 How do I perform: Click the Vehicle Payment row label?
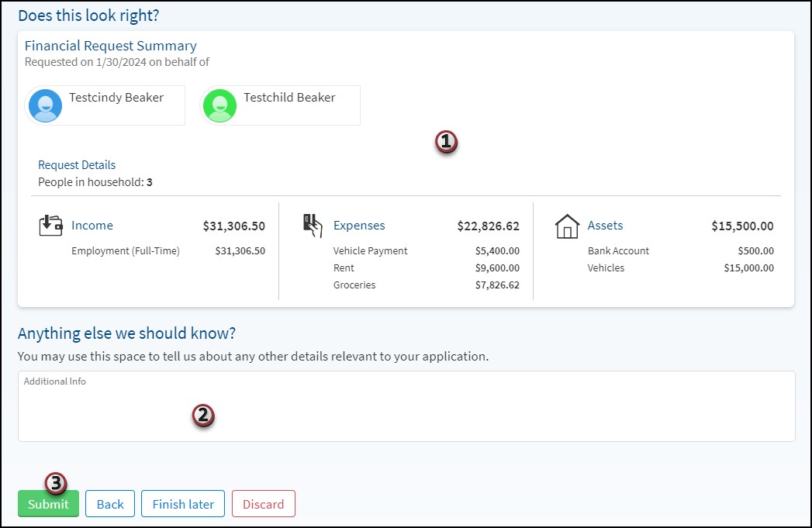coord(370,251)
